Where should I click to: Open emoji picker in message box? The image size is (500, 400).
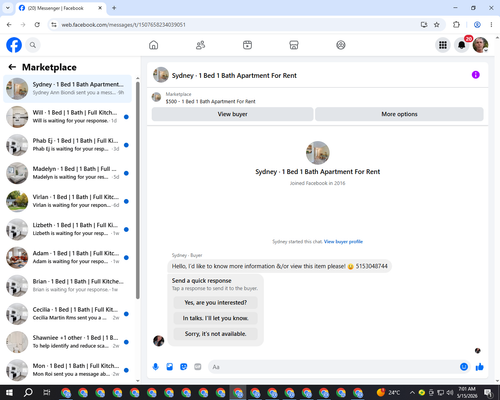[464, 367]
